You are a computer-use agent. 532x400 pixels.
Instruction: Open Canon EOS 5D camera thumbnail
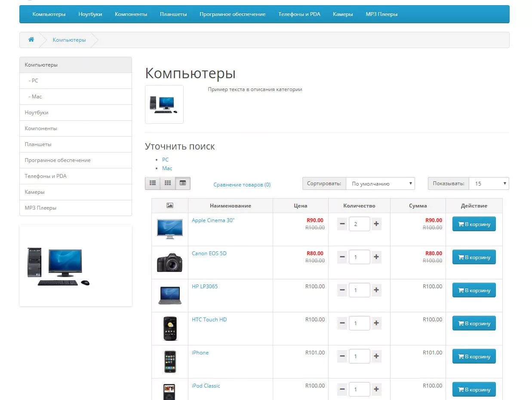(170, 262)
